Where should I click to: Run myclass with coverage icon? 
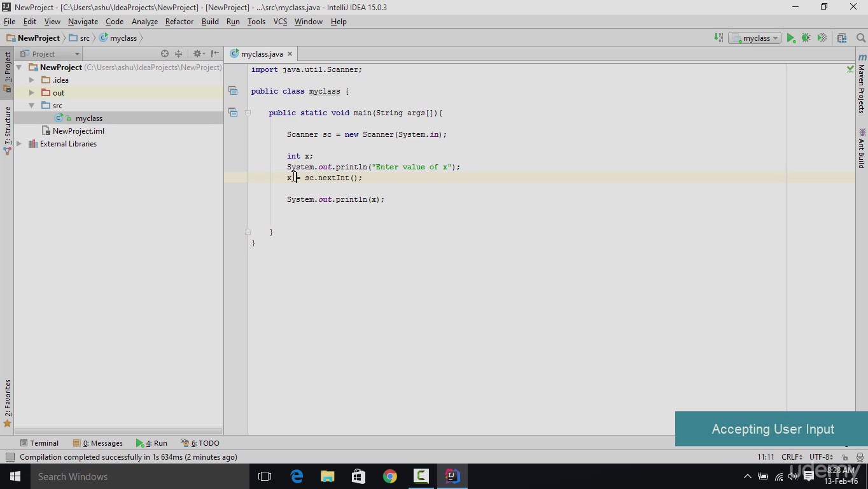click(x=822, y=38)
